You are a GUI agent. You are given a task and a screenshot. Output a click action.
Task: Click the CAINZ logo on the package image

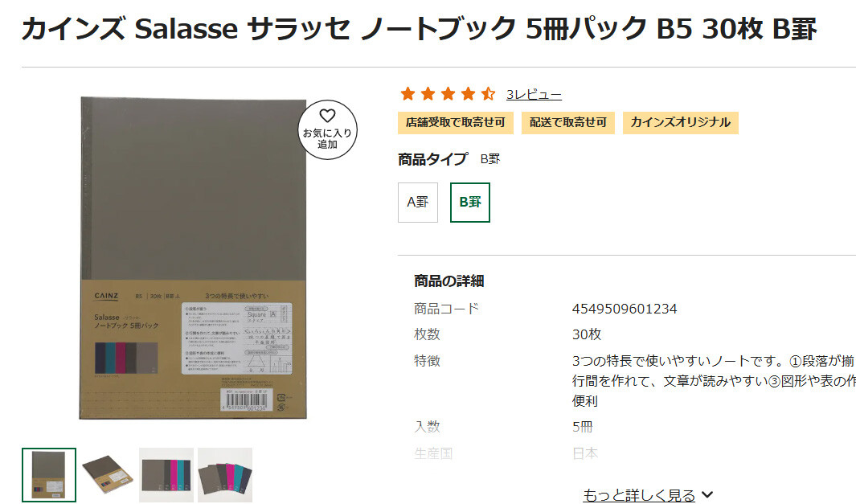pos(106,296)
